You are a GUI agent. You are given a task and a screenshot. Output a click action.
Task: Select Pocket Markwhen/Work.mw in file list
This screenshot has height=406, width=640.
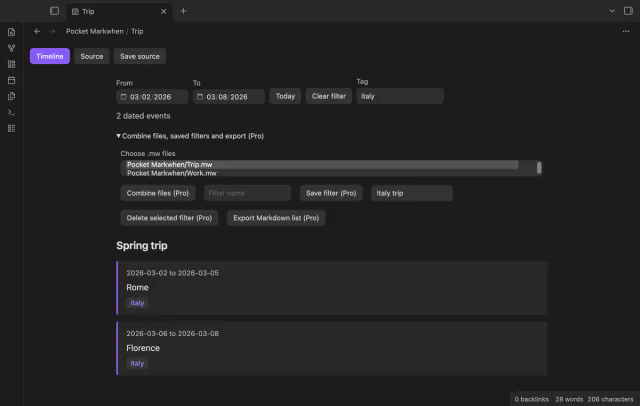tap(322, 173)
